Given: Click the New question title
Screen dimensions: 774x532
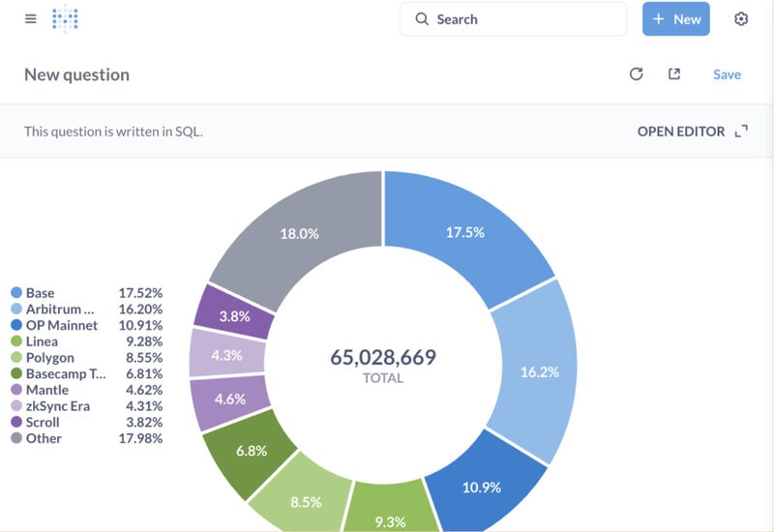Looking at the screenshot, I should click(x=77, y=74).
